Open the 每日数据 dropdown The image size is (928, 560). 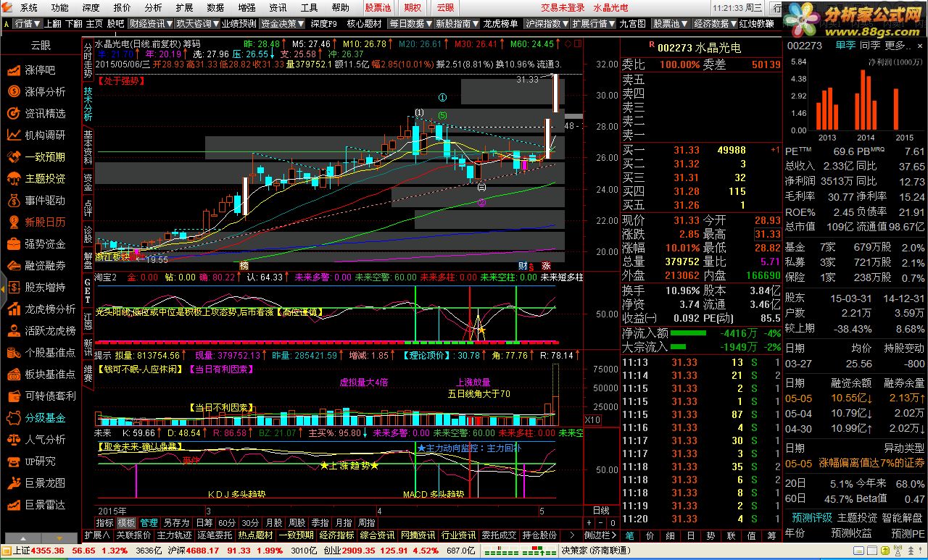point(410,23)
